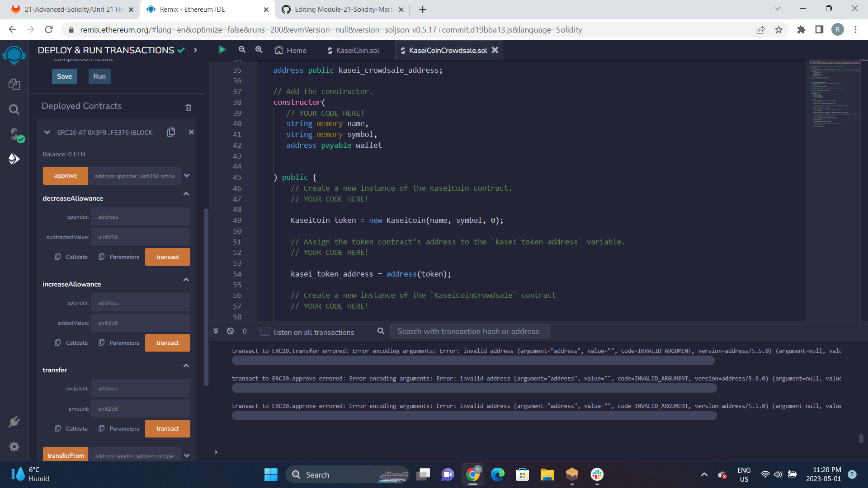Expand the approve function arguments

187,176
